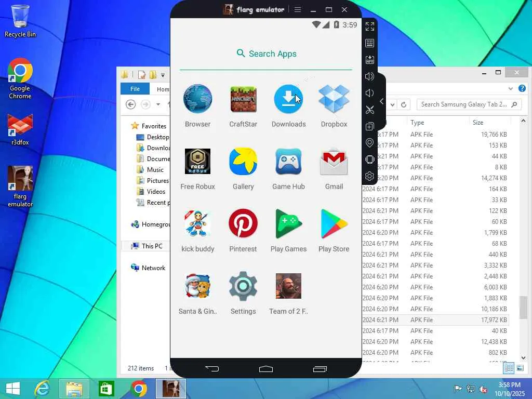Collapse the emulator sidebar with arrow

[x=382, y=101]
